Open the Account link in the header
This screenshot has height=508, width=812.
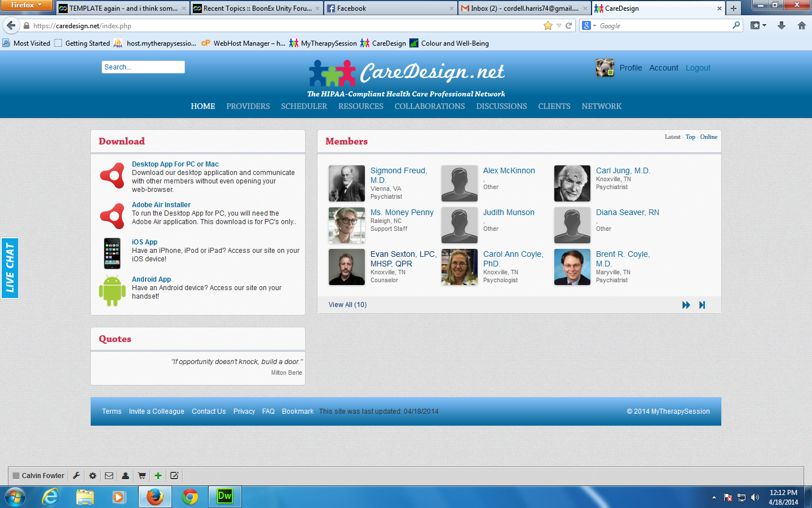tap(664, 68)
